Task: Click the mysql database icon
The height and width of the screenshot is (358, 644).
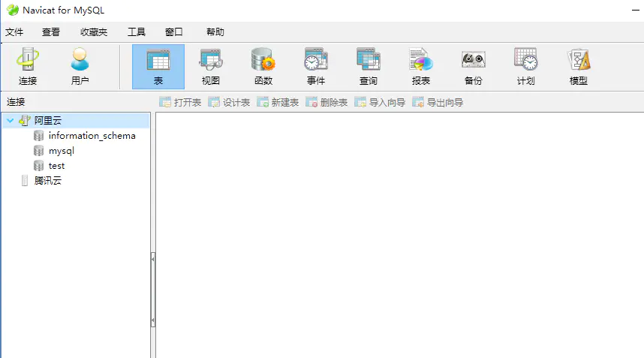Action: [38, 151]
